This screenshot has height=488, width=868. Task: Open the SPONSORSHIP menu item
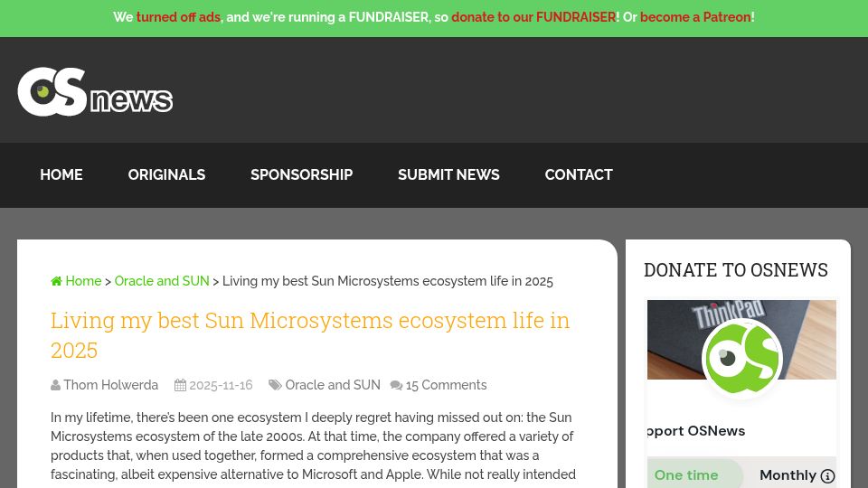click(x=302, y=174)
